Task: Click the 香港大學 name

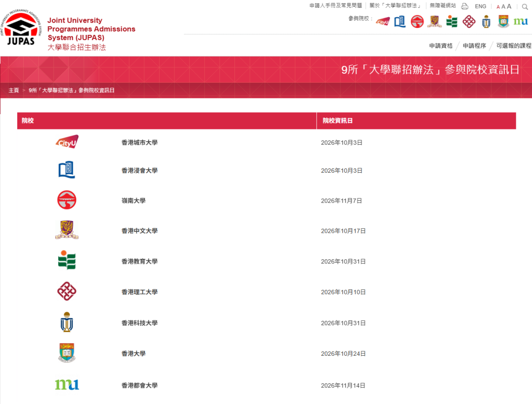Action: 133,353
